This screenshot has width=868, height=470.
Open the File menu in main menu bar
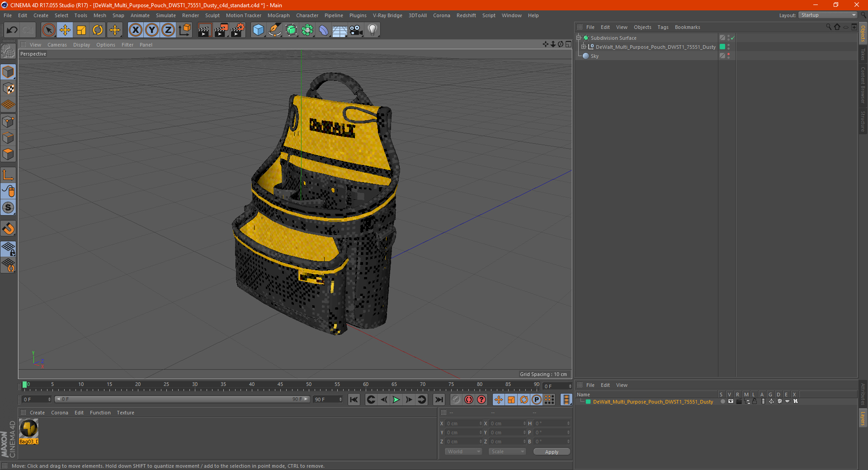(x=8, y=15)
